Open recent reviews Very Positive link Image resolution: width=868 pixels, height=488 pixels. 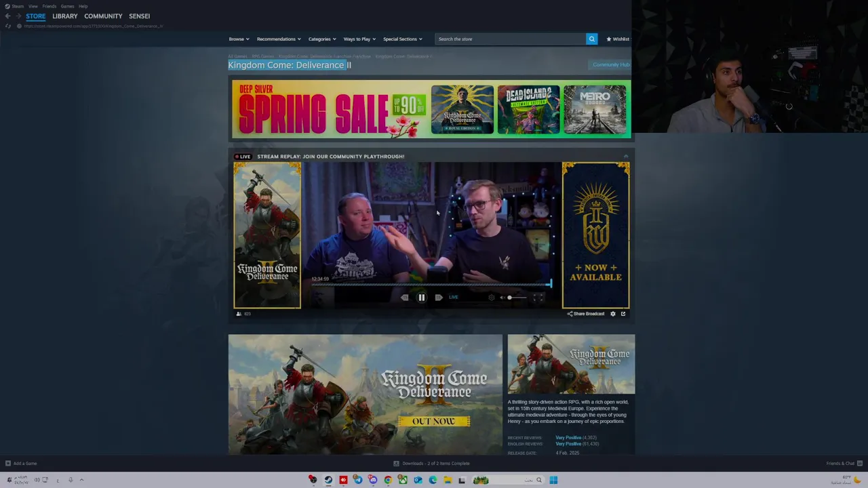[568, 438]
